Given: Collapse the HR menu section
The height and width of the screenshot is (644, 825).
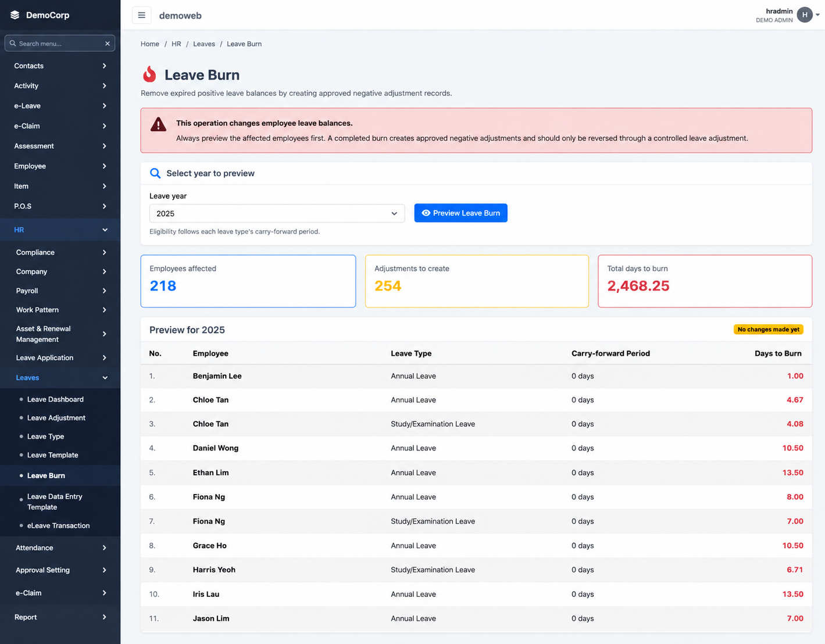Looking at the screenshot, I should [x=60, y=230].
